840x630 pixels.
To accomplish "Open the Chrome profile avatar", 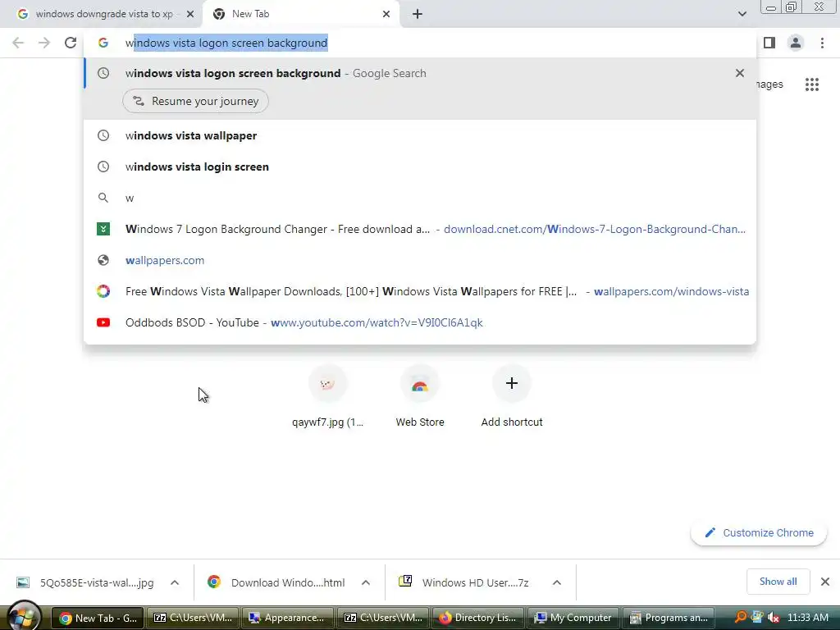I will click(x=796, y=43).
